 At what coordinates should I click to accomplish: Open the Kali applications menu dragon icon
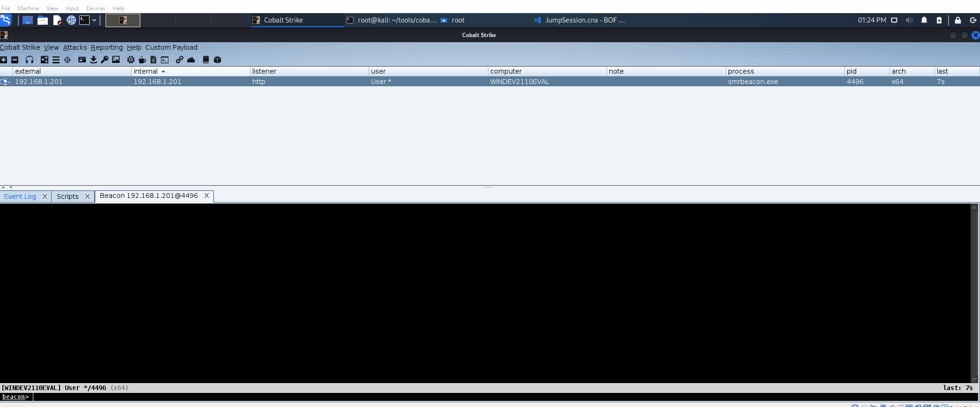click(6, 20)
